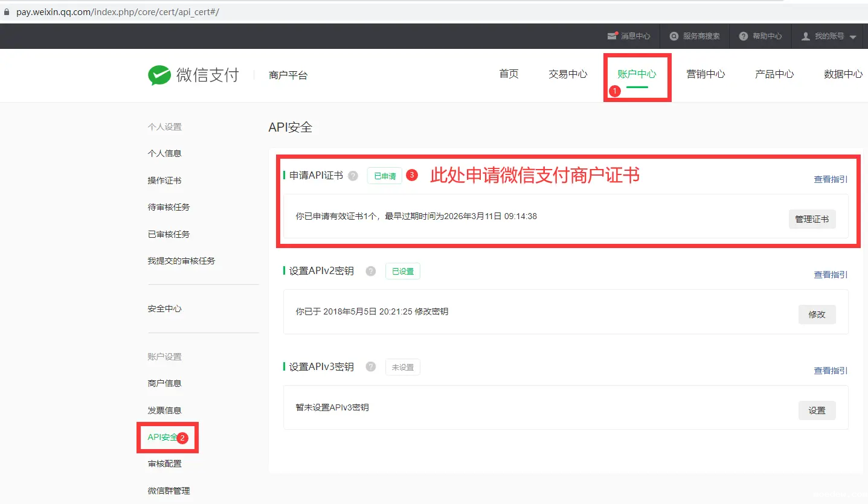
Task: Select API安全 in the left sidebar
Action: click(163, 437)
